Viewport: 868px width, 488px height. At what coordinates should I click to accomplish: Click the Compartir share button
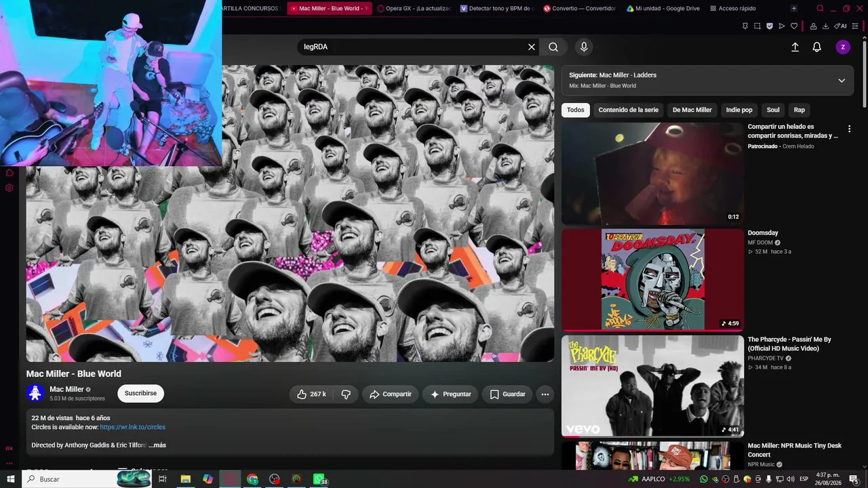click(x=391, y=394)
